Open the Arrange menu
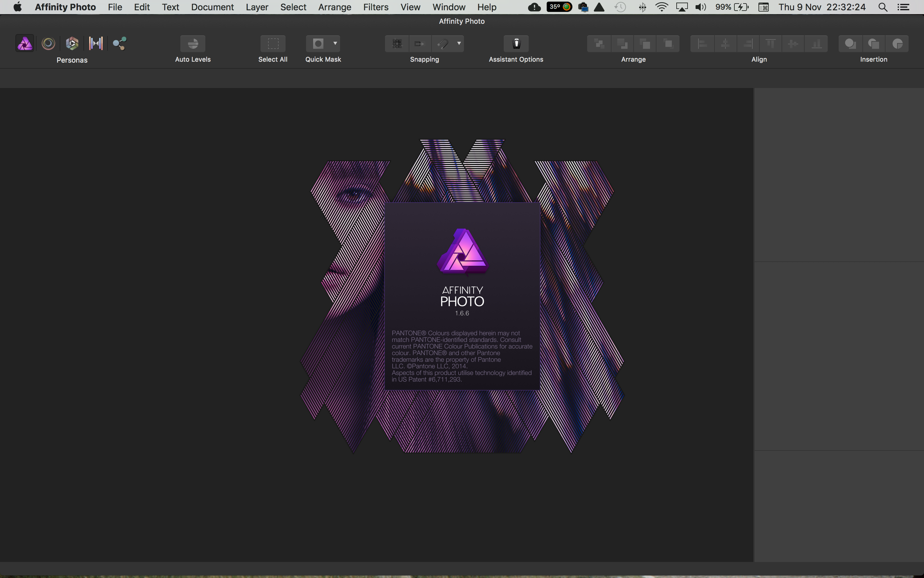 point(335,7)
